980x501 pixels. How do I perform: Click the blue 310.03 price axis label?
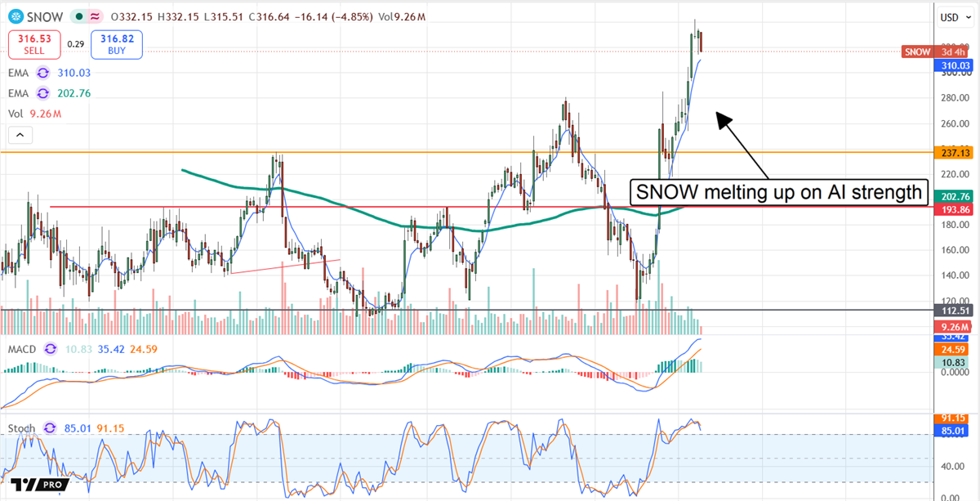point(953,65)
